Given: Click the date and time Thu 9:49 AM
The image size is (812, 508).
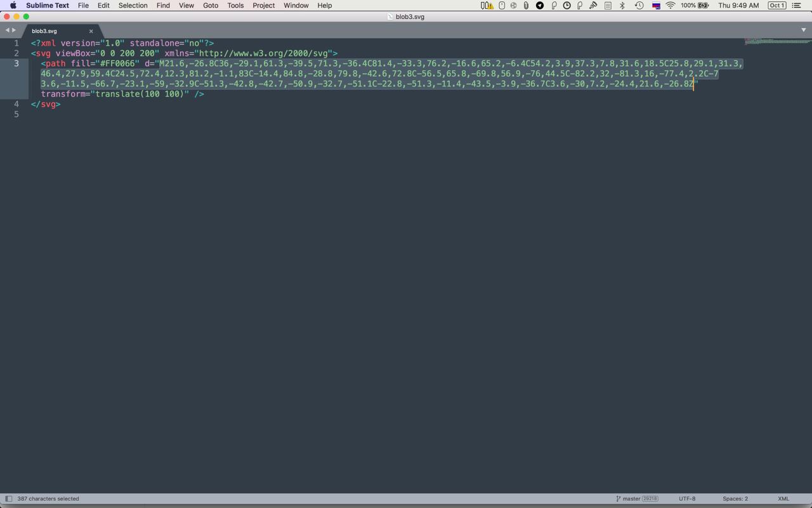Looking at the screenshot, I should pos(738,5).
